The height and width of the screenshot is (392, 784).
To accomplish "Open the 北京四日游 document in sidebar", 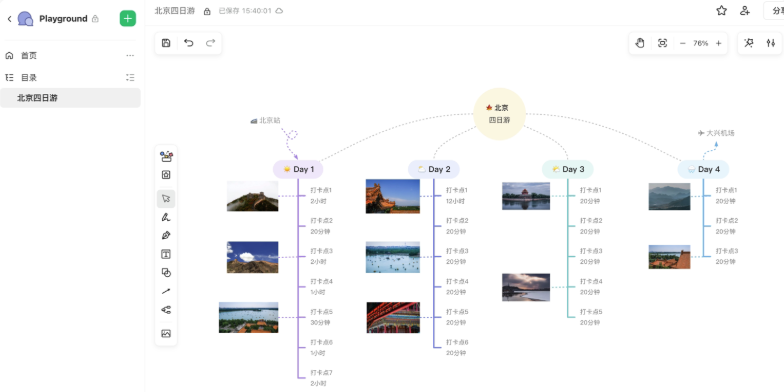I will [x=70, y=98].
